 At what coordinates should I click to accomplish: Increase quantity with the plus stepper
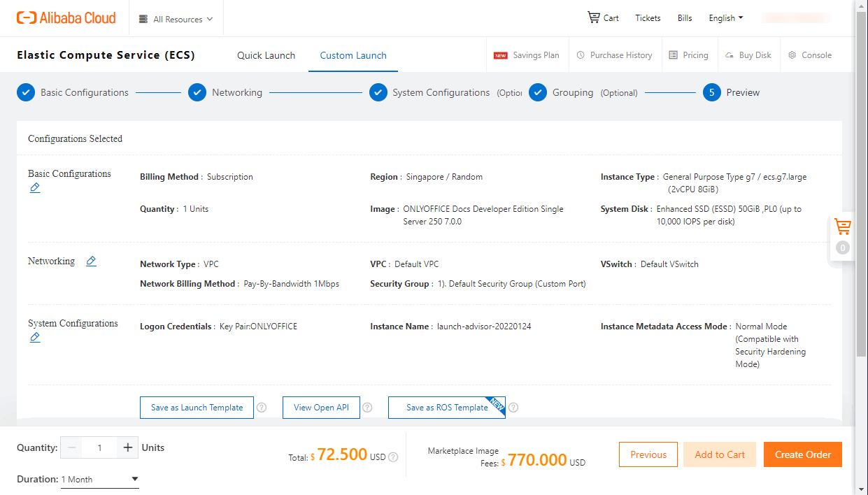pos(127,447)
